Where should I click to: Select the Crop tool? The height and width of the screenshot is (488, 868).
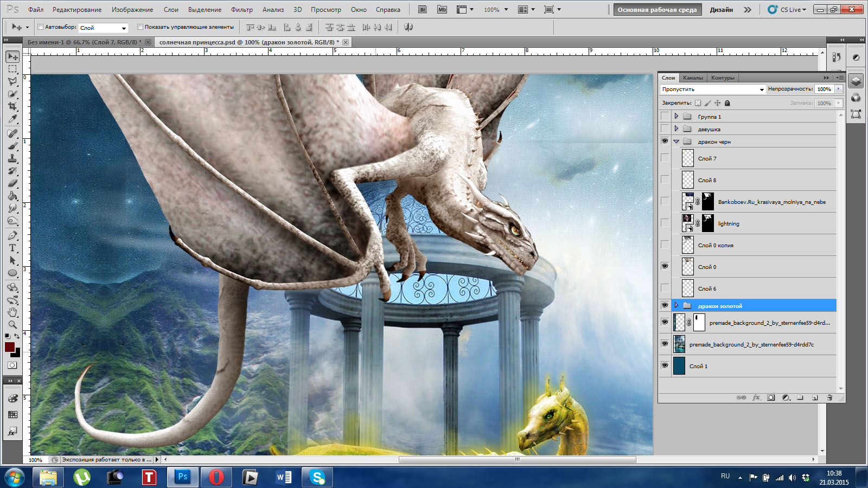(x=12, y=106)
